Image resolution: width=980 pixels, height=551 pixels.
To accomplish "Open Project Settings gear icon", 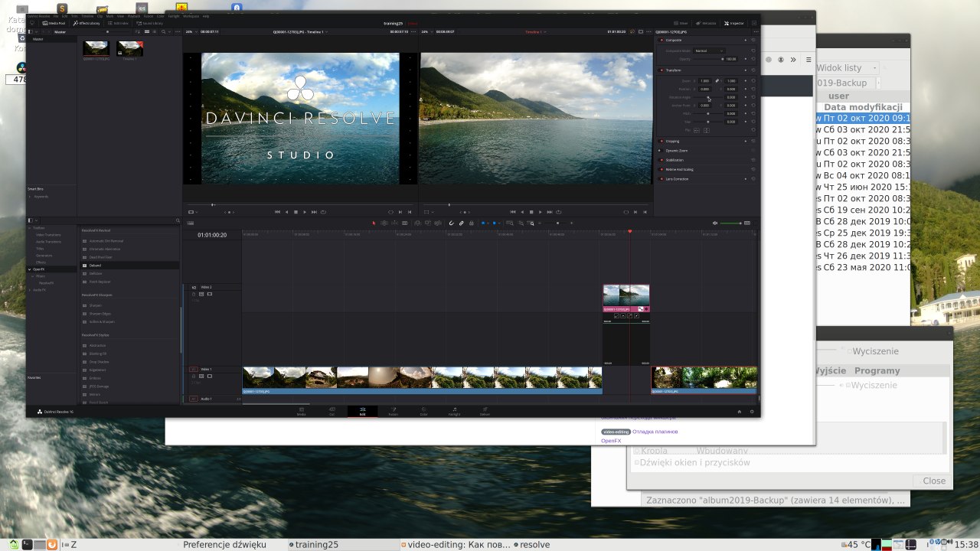I will [x=751, y=412].
